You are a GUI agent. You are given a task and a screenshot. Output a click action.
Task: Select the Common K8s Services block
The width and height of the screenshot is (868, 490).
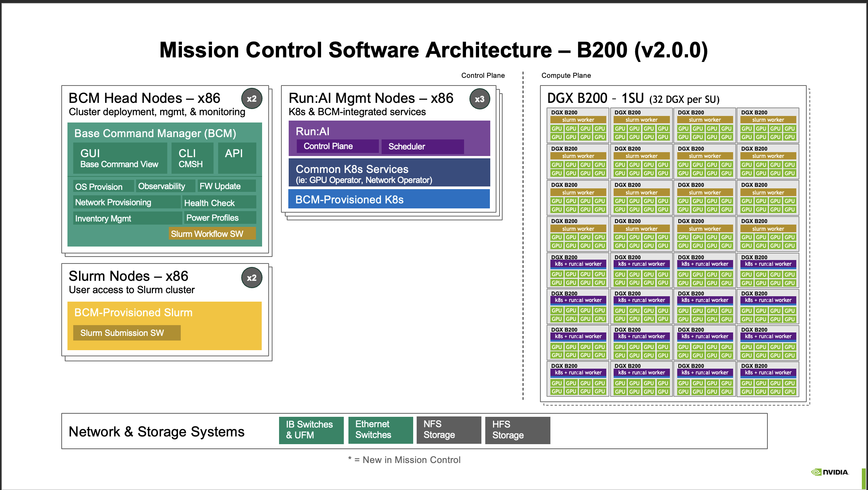tap(389, 174)
